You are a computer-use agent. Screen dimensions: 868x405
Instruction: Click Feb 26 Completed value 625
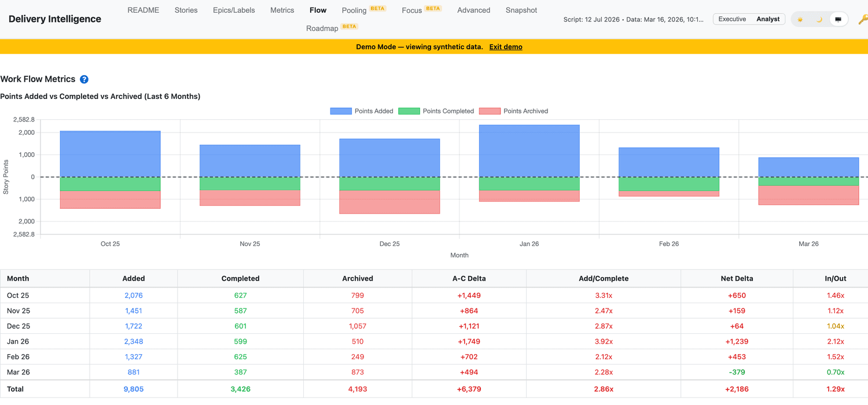click(x=240, y=357)
